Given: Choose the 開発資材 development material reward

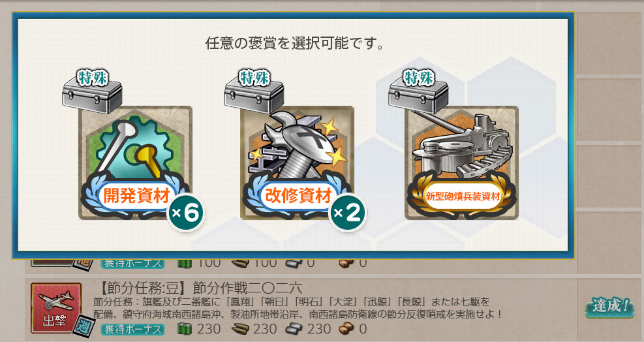Looking at the screenshot, I should tap(135, 163).
